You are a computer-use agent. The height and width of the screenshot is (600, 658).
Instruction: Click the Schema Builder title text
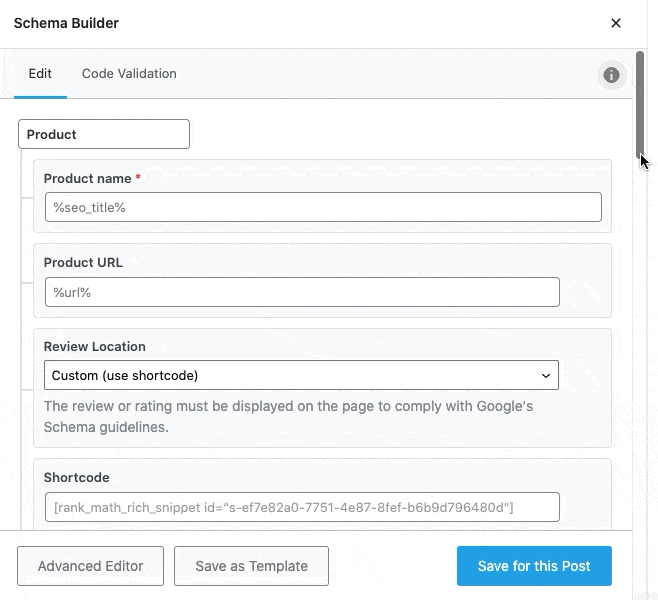[x=66, y=23]
